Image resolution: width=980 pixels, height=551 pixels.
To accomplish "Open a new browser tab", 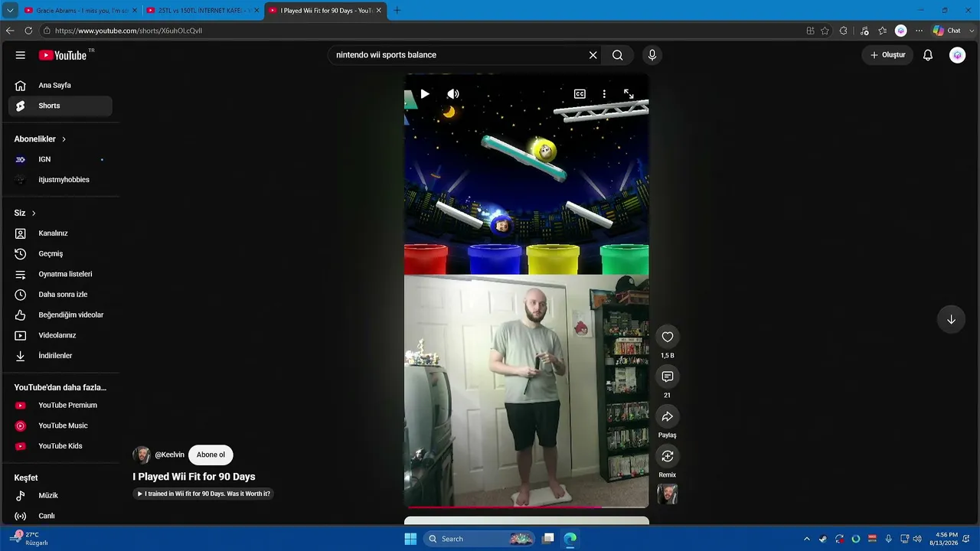I will [397, 11].
